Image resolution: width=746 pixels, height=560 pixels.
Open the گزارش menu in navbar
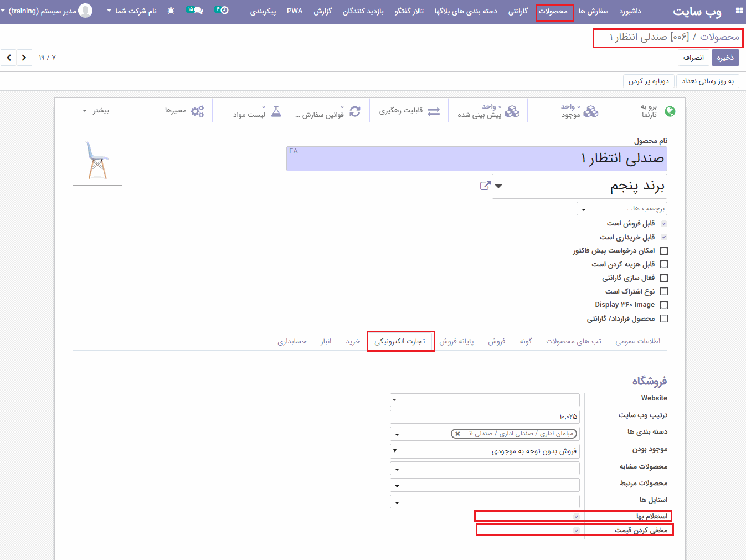coord(322,11)
